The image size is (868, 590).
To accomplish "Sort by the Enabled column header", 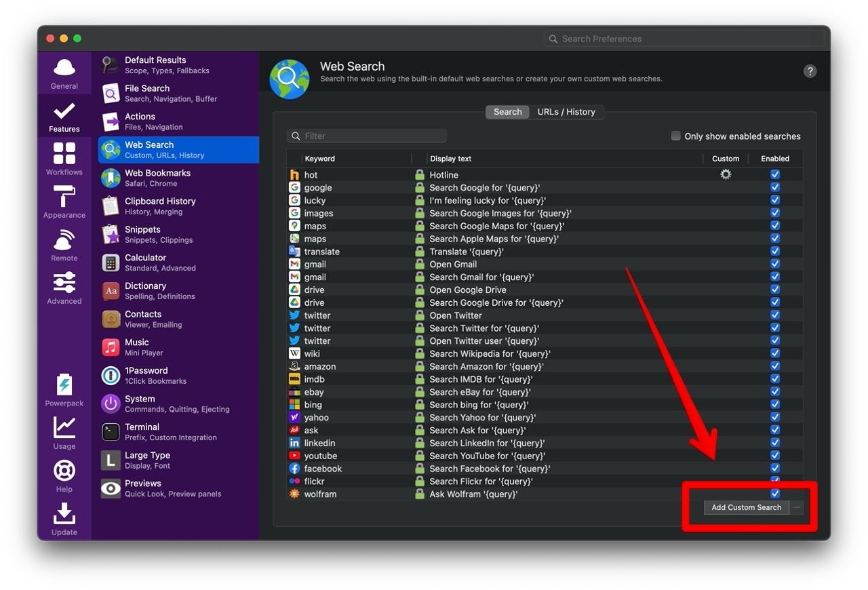I will [x=775, y=159].
